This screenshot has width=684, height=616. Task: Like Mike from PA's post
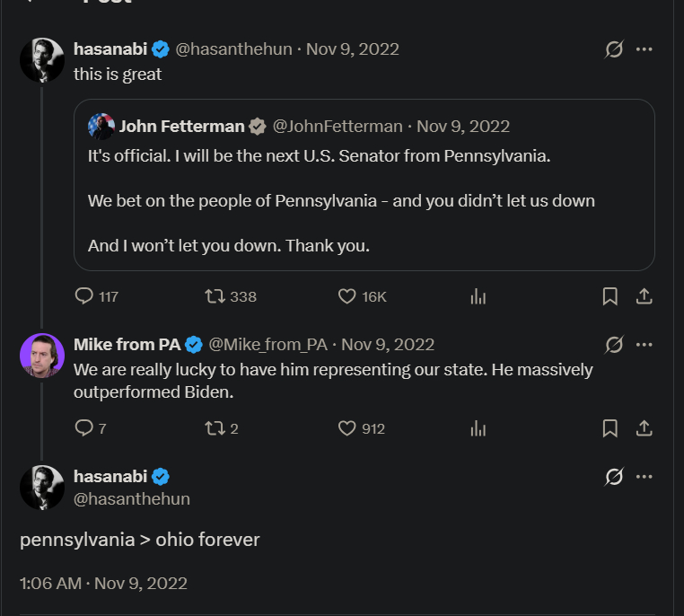(x=347, y=428)
